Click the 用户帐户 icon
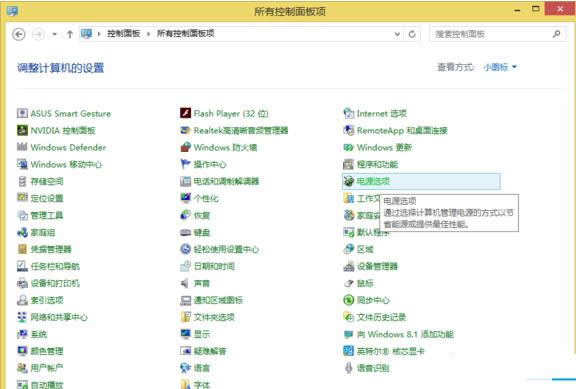The width and height of the screenshot is (576, 389). pyautogui.click(x=22, y=368)
